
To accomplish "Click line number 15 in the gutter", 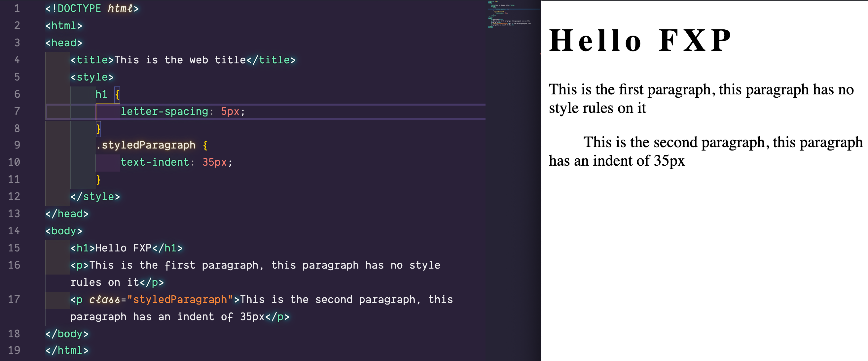I will [14, 248].
